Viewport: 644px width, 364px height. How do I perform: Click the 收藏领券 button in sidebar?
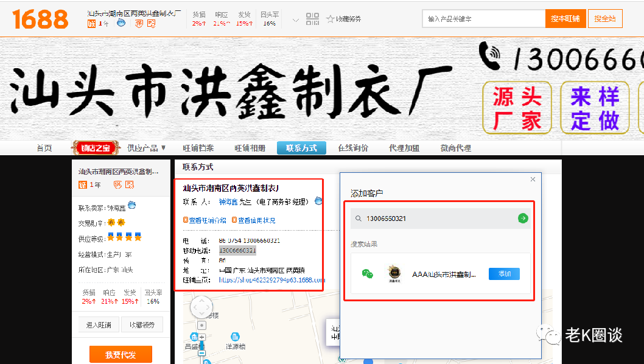click(x=142, y=324)
